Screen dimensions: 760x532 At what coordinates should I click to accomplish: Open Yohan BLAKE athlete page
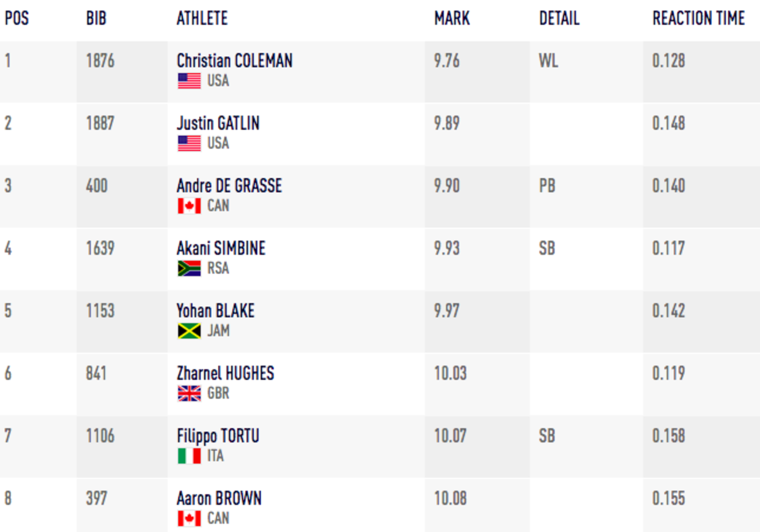[215, 311]
